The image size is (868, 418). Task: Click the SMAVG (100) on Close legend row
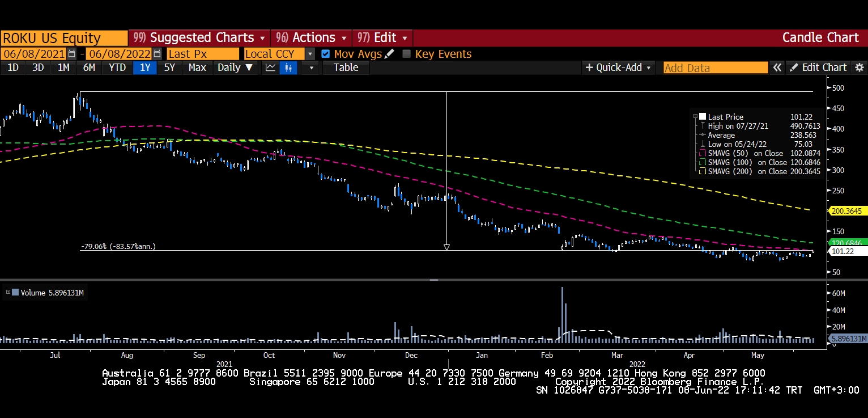[x=760, y=162]
